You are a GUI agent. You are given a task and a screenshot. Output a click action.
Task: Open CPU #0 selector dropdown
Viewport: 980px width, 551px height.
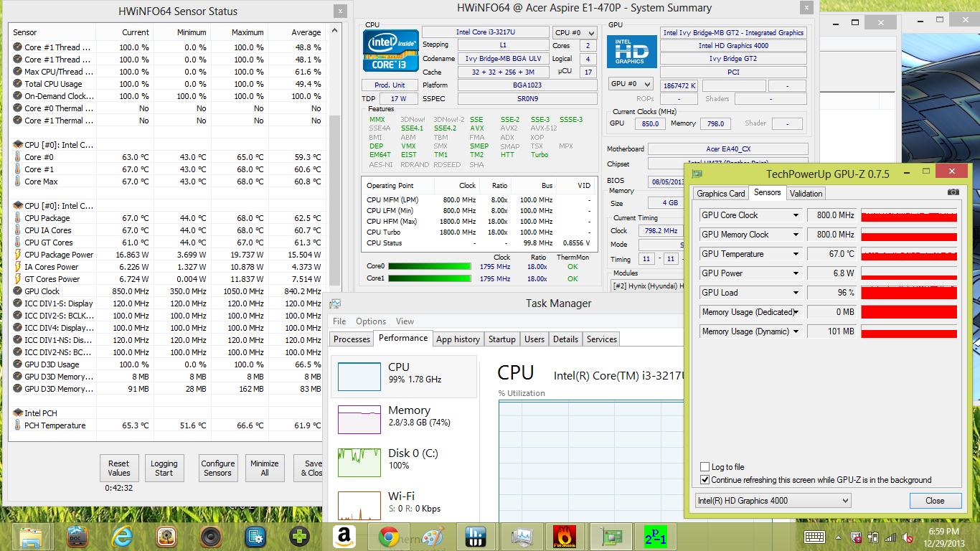coord(575,32)
